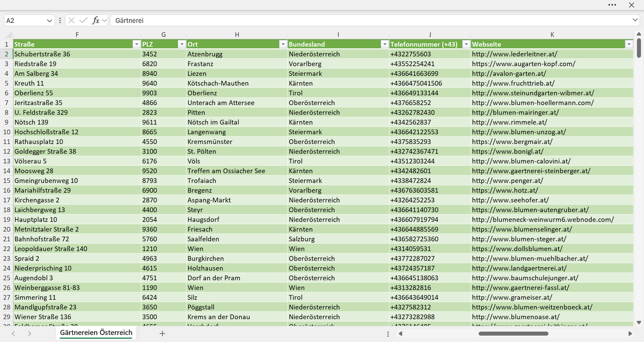
Task: Click the confirm entry checkmark icon
Action: 83,20
